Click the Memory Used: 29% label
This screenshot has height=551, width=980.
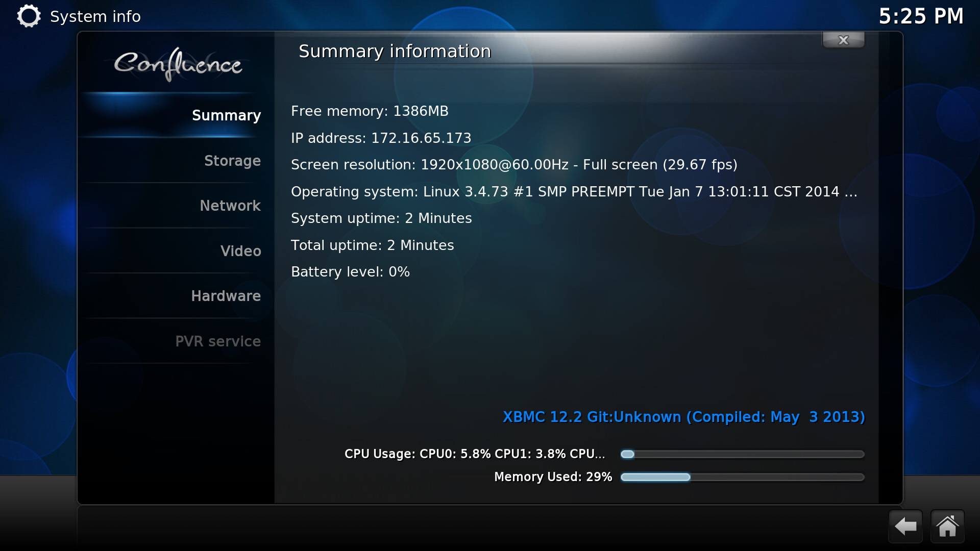(553, 477)
